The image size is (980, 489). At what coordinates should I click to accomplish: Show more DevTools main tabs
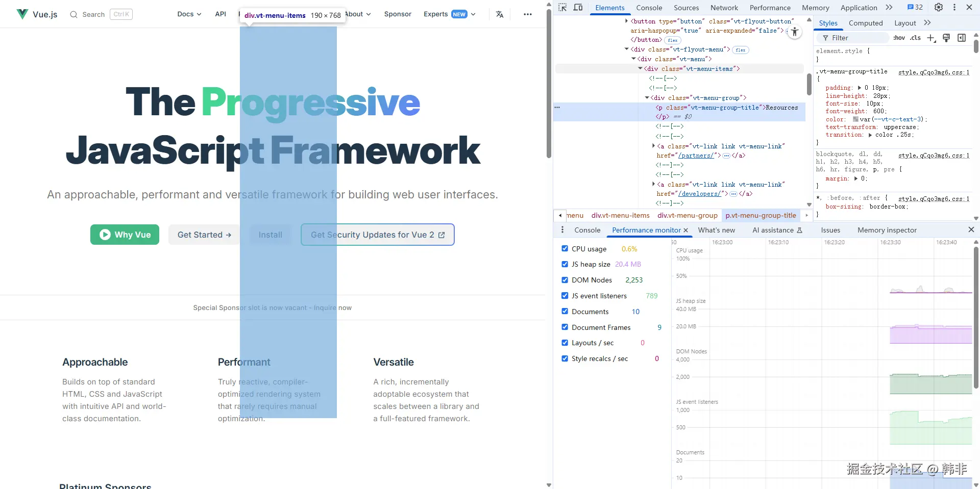(889, 7)
